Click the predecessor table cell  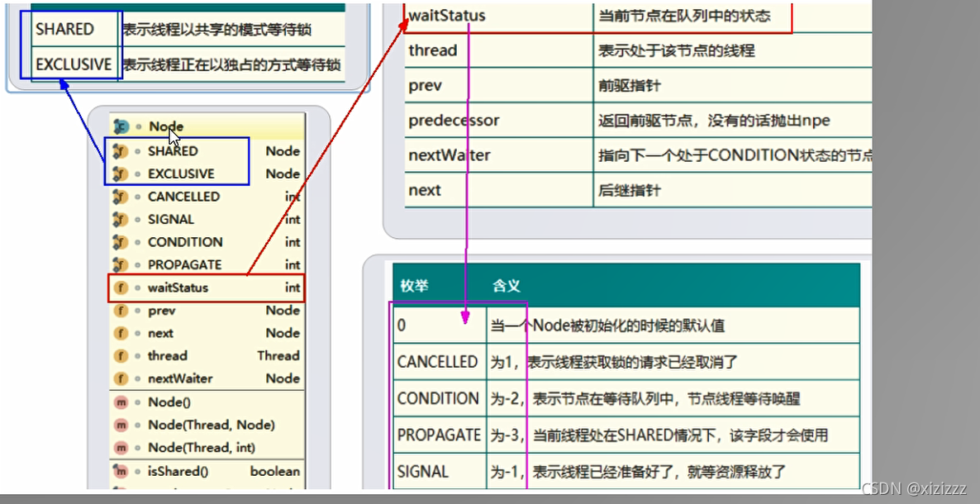(499, 120)
